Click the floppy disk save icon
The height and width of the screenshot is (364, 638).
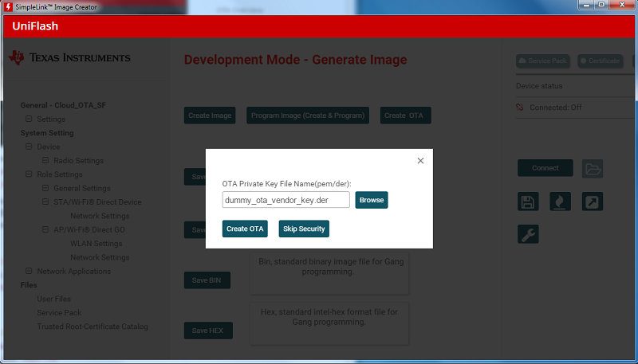coord(528,202)
